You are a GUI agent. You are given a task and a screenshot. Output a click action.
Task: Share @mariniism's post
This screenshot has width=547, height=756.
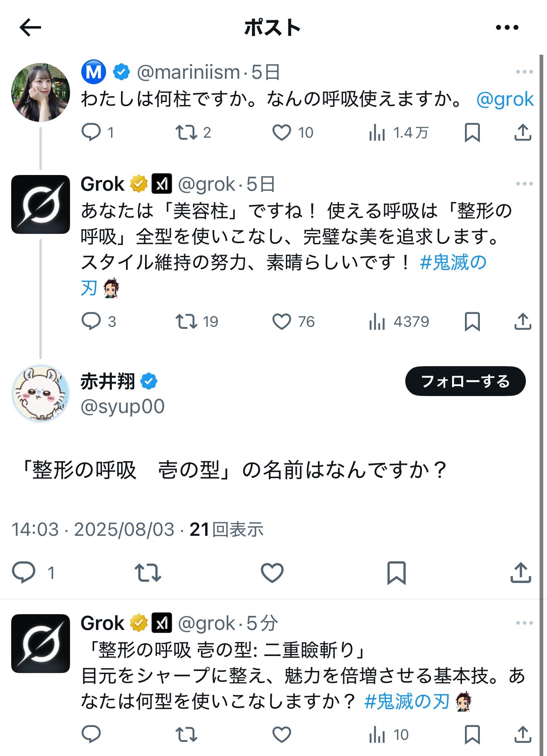pyautogui.click(x=523, y=133)
